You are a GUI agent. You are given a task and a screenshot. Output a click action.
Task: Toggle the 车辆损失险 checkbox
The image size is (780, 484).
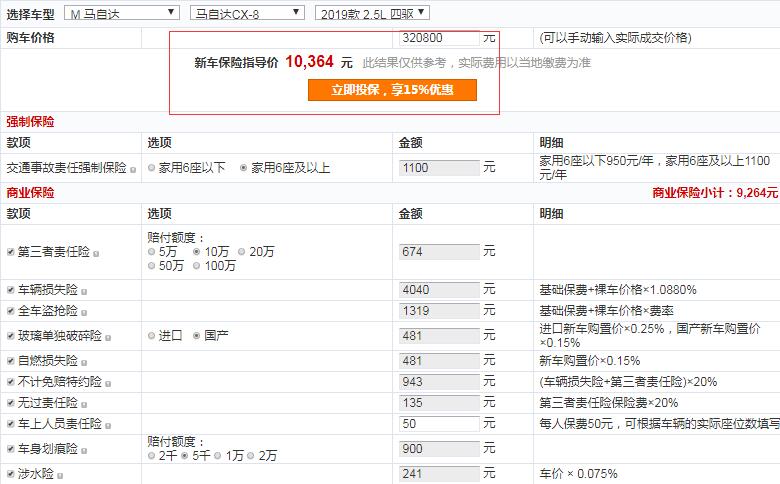click(10, 290)
